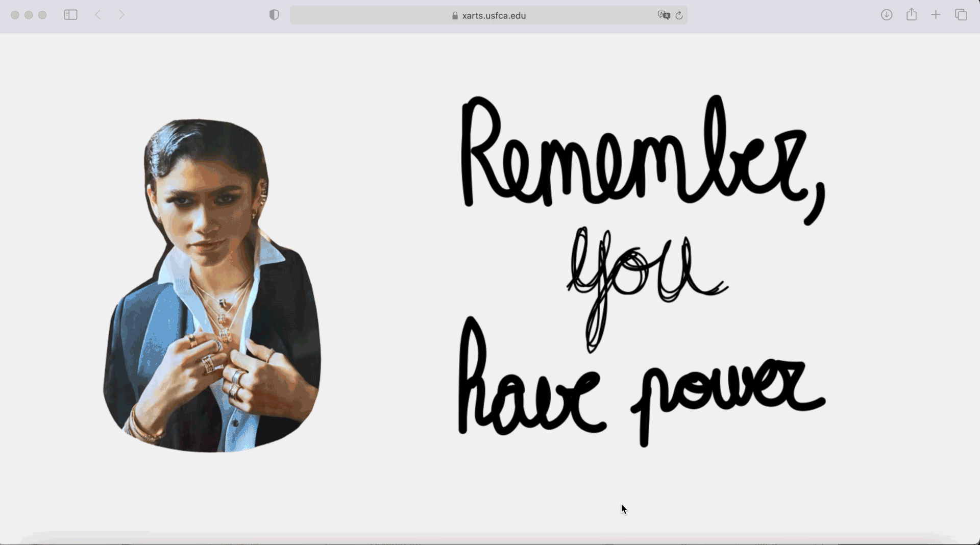Zoom the Safari window to full screen

pyautogui.click(x=42, y=15)
